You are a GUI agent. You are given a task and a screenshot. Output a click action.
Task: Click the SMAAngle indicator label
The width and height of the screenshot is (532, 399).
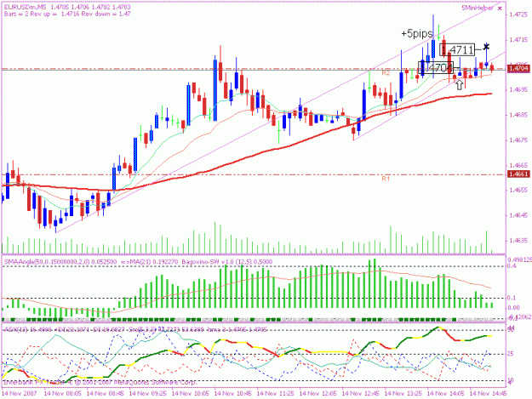pyautogui.click(x=60, y=262)
